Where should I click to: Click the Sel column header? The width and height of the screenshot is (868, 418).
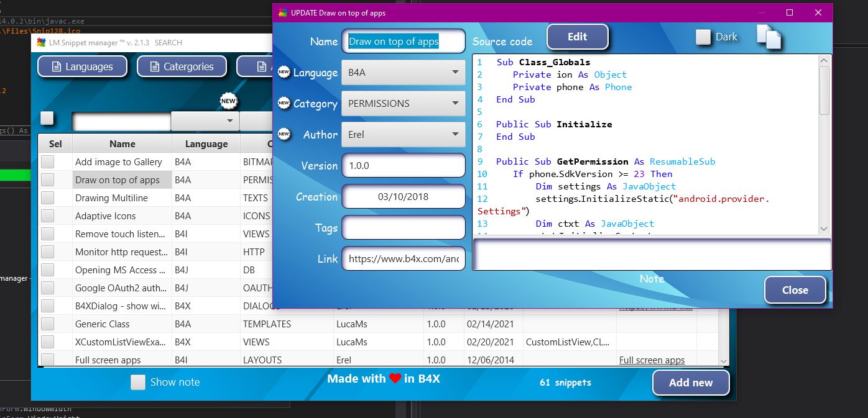coord(55,143)
